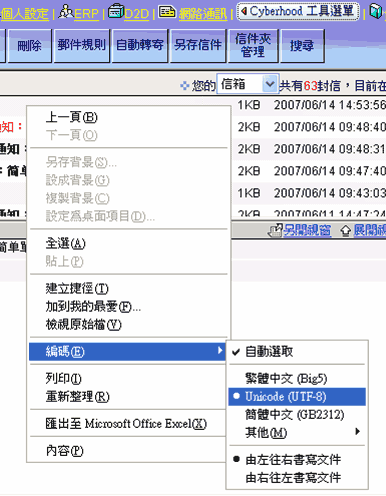This screenshot has width=386, height=496.
Task: Click the 展開視窗 up-arrow icon
Action: (346, 231)
